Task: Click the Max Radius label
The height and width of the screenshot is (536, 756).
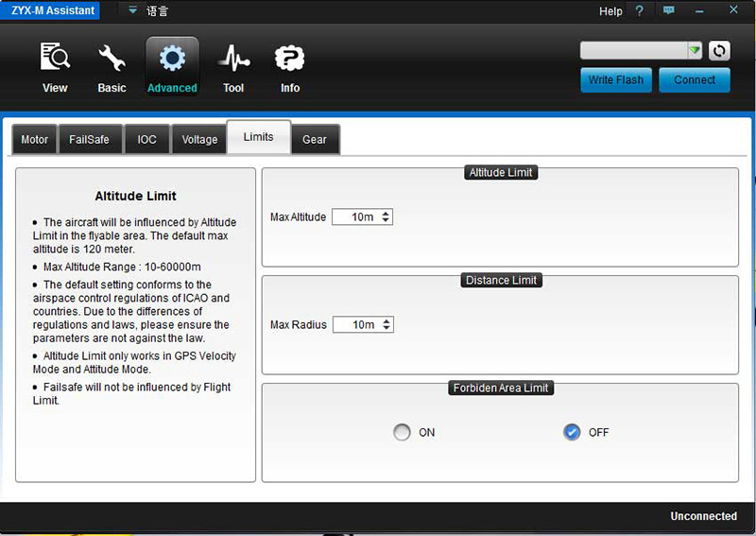Action: (299, 324)
